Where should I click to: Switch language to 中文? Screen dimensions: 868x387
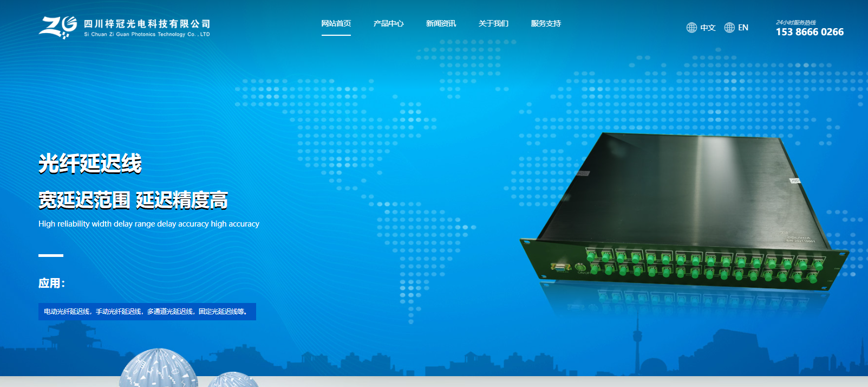[708, 28]
